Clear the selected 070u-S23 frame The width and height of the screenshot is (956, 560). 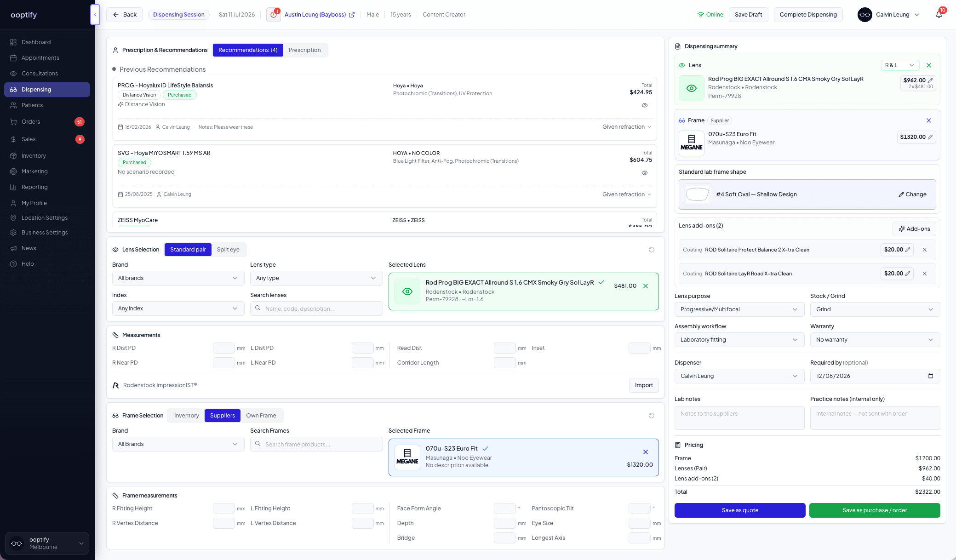tap(646, 452)
